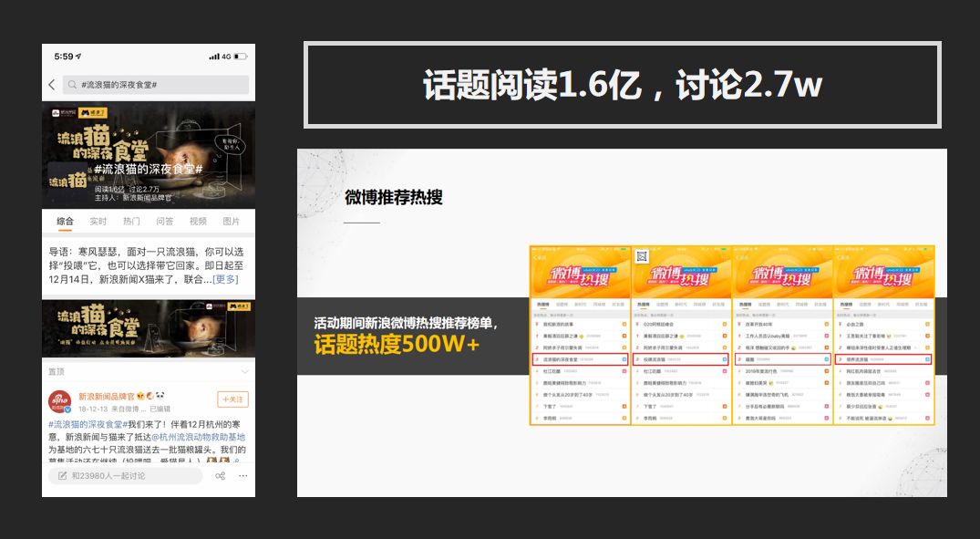Collapse the 置顶 section with its chevron
980x539 pixels.
(244, 372)
